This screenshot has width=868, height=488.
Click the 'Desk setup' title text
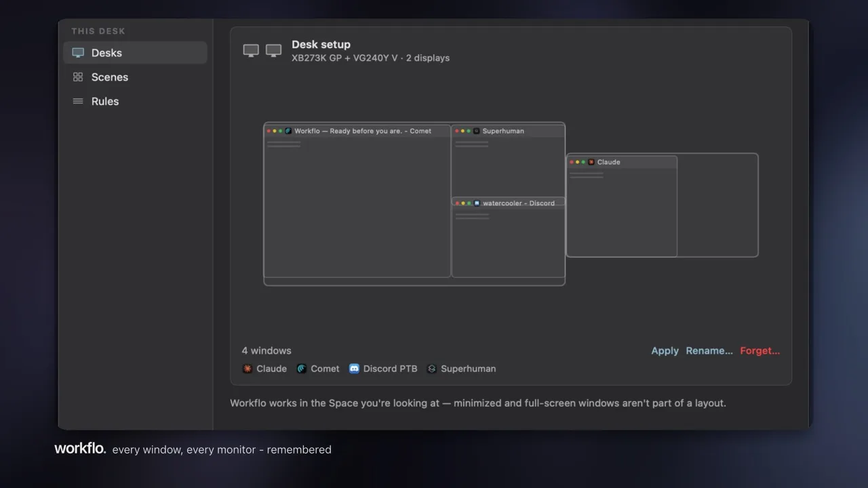point(321,44)
